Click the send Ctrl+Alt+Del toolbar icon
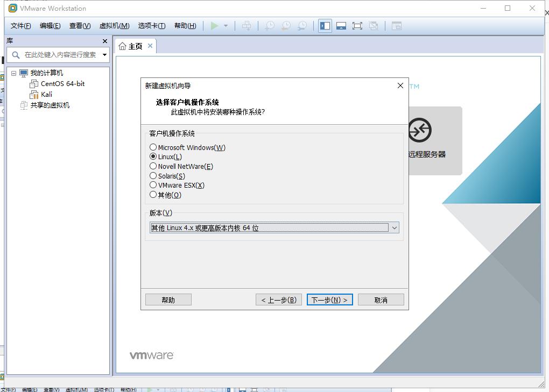The height and width of the screenshot is (392, 549). 247,26
